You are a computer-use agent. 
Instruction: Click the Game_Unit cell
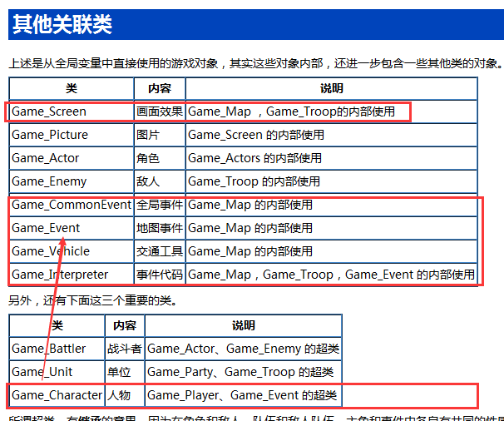(x=57, y=372)
